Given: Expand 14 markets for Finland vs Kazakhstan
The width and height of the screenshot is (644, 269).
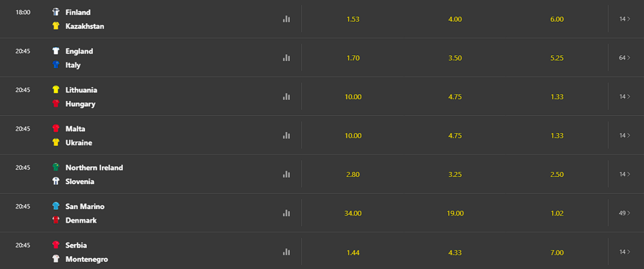Looking at the screenshot, I should tap(625, 19).
